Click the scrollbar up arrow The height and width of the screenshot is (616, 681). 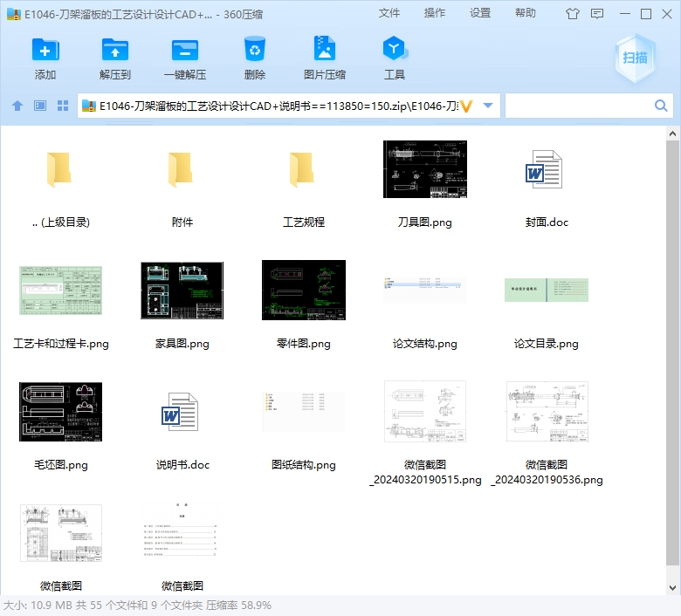(672, 133)
